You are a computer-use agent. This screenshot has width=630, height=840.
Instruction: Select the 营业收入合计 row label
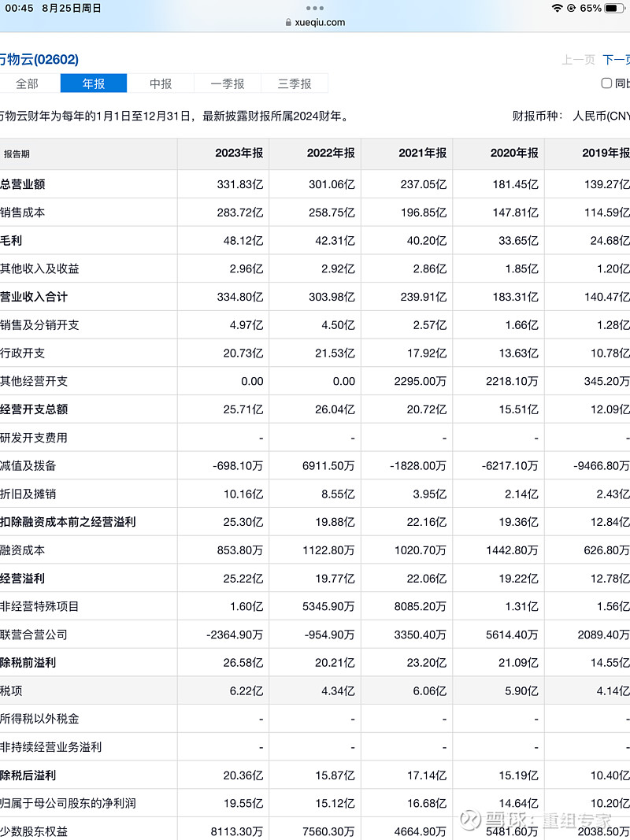[34, 297]
